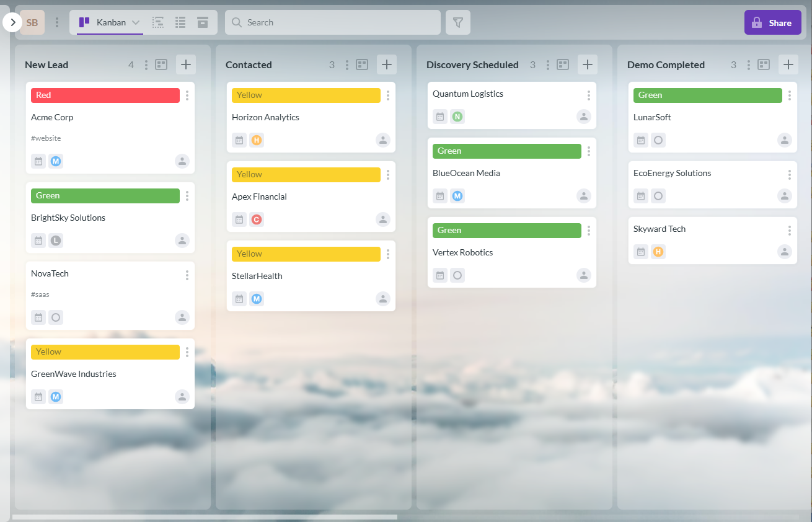Click the archive view icon in the toolbar
The image size is (812, 522).
click(x=202, y=22)
